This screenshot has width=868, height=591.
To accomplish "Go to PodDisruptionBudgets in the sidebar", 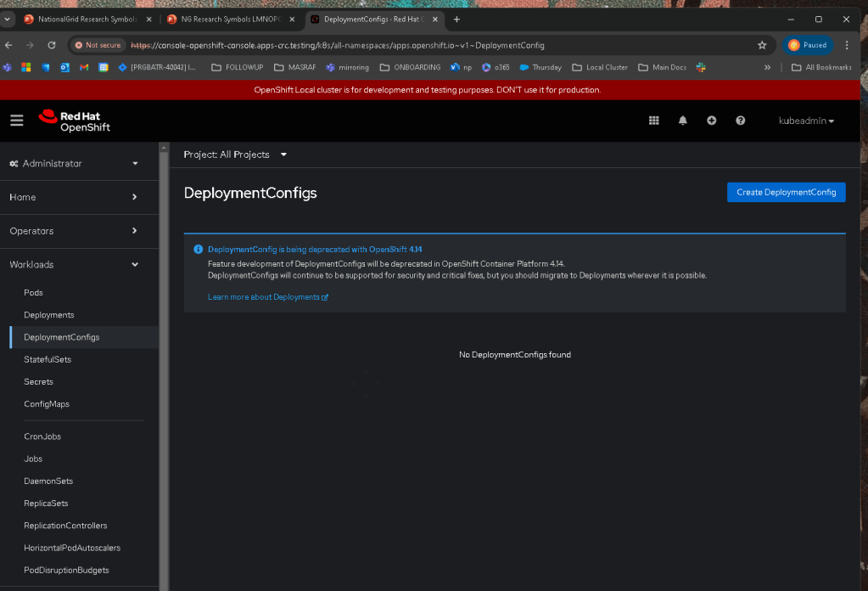I will 66,570.
